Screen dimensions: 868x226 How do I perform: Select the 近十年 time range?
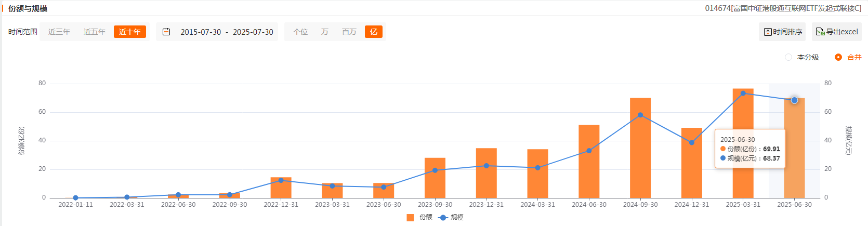tap(130, 32)
